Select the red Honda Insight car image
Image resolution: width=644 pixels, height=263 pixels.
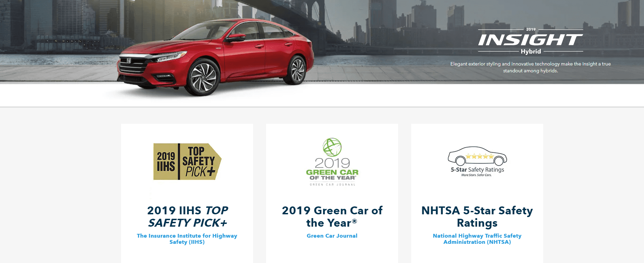point(215,57)
